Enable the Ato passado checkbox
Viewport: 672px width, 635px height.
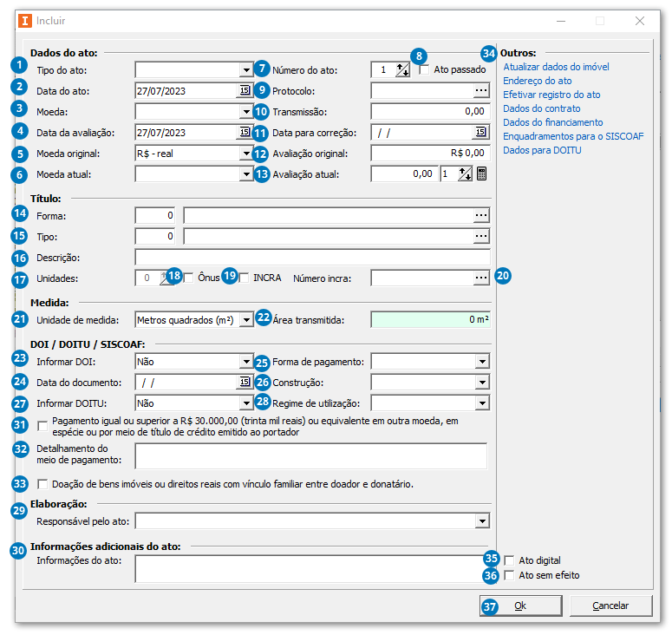(425, 70)
